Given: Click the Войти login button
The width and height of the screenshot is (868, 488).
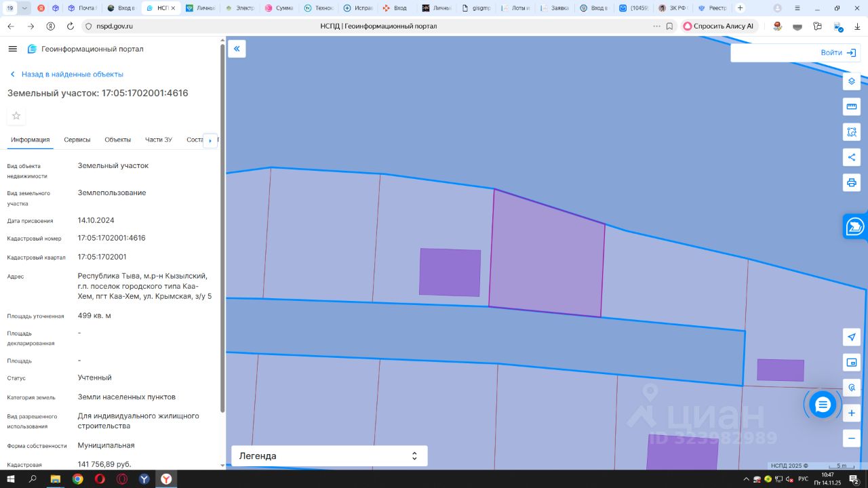Looking at the screenshot, I should click(838, 53).
